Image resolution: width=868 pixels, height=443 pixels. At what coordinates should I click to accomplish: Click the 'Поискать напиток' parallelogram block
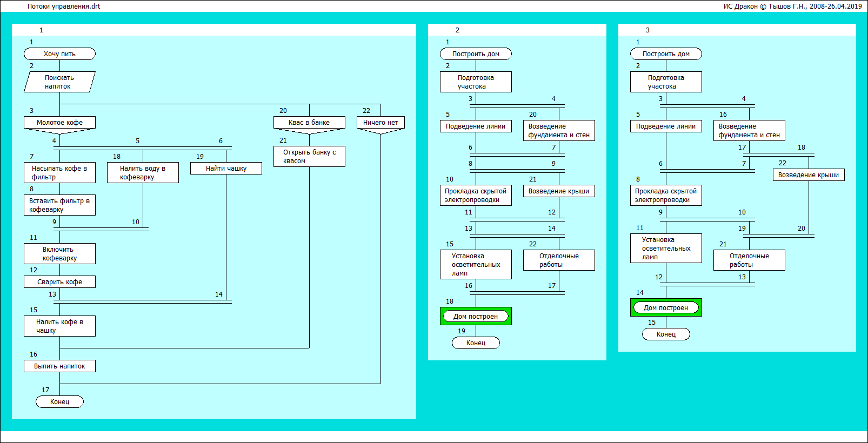click(59, 82)
